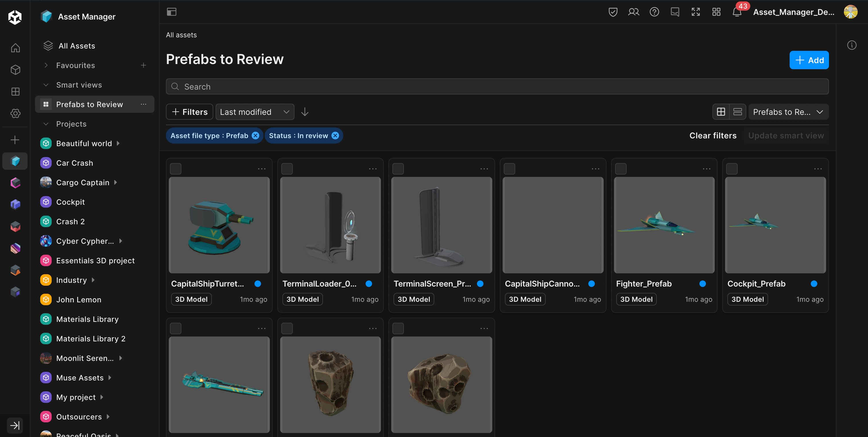Click the Add button
The image size is (868, 437).
[x=809, y=60]
